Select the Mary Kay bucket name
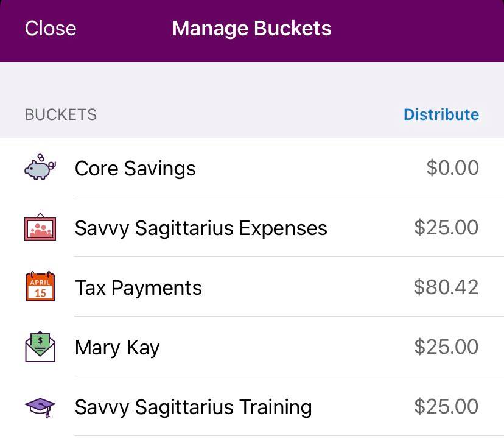Image resolution: width=504 pixels, height=447 pixels. [x=117, y=347]
